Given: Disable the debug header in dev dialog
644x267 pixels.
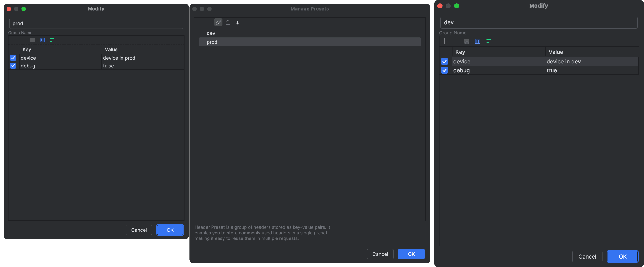Looking at the screenshot, I should click(x=444, y=70).
